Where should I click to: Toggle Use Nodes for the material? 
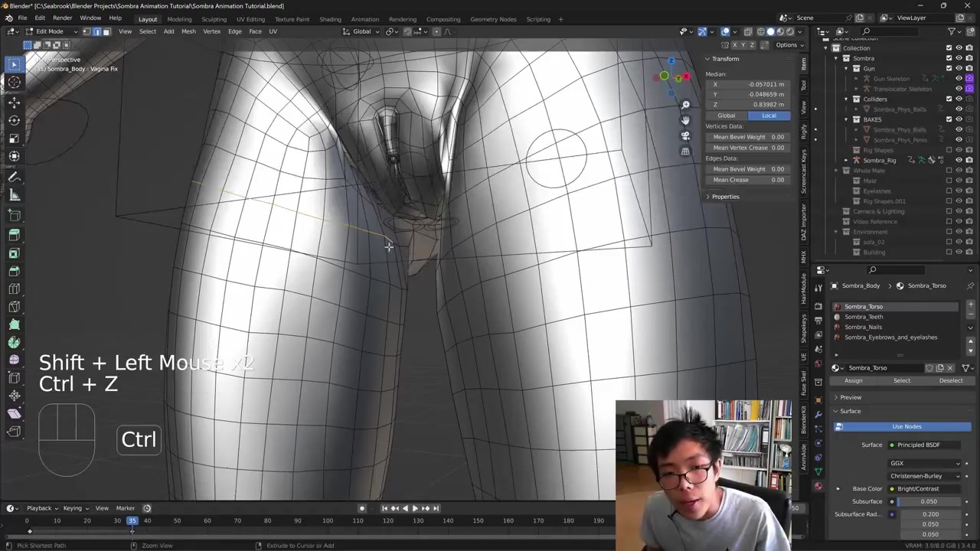[x=906, y=426]
